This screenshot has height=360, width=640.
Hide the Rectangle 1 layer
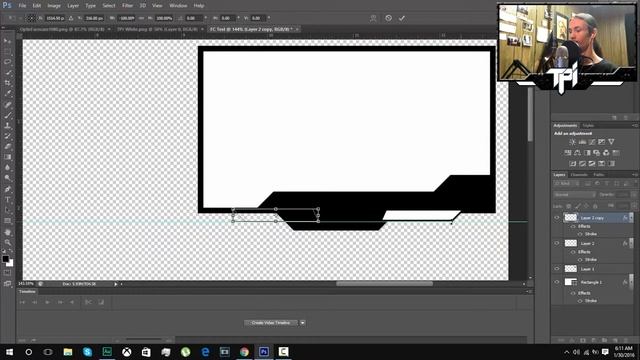[x=557, y=282]
